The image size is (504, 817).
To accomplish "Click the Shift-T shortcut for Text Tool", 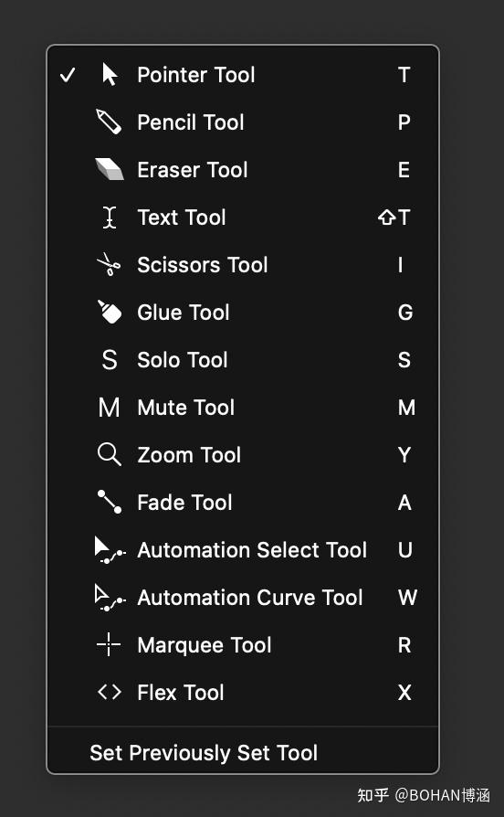I will tap(394, 218).
